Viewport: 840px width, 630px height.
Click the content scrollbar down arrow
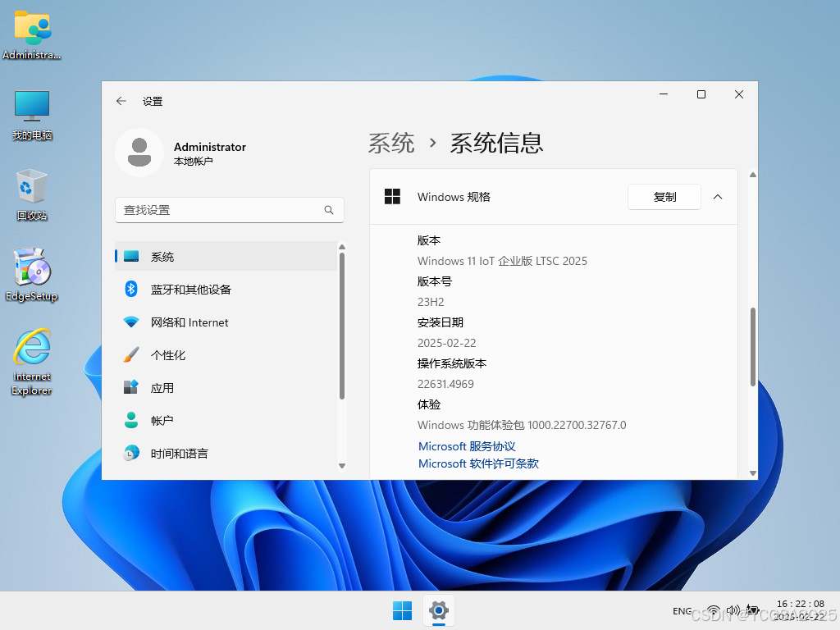(753, 473)
